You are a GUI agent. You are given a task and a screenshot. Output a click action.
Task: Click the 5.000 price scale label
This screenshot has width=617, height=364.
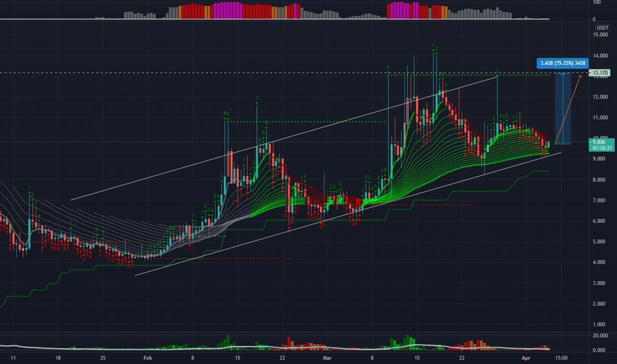pyautogui.click(x=600, y=242)
